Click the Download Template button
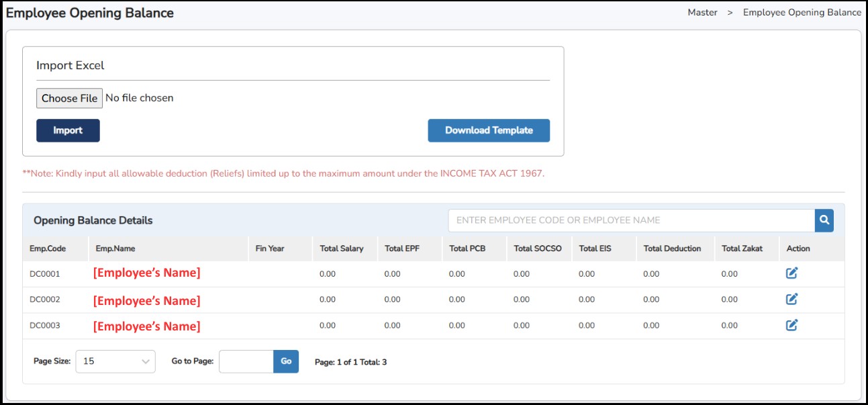The image size is (868, 405). click(x=488, y=130)
